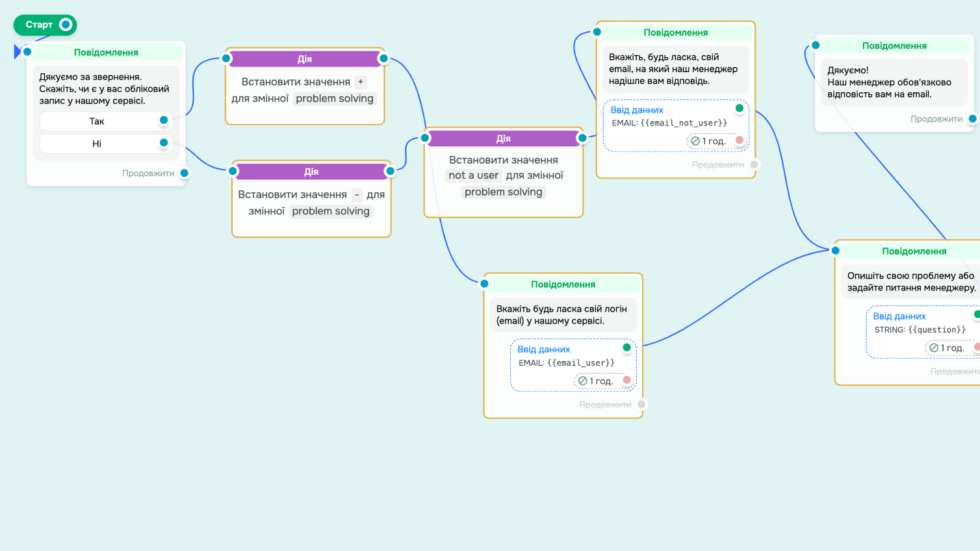The image size is (980, 551).
Task: Open the Ввід данних block with email_not_user
Action: pyautogui.click(x=676, y=125)
